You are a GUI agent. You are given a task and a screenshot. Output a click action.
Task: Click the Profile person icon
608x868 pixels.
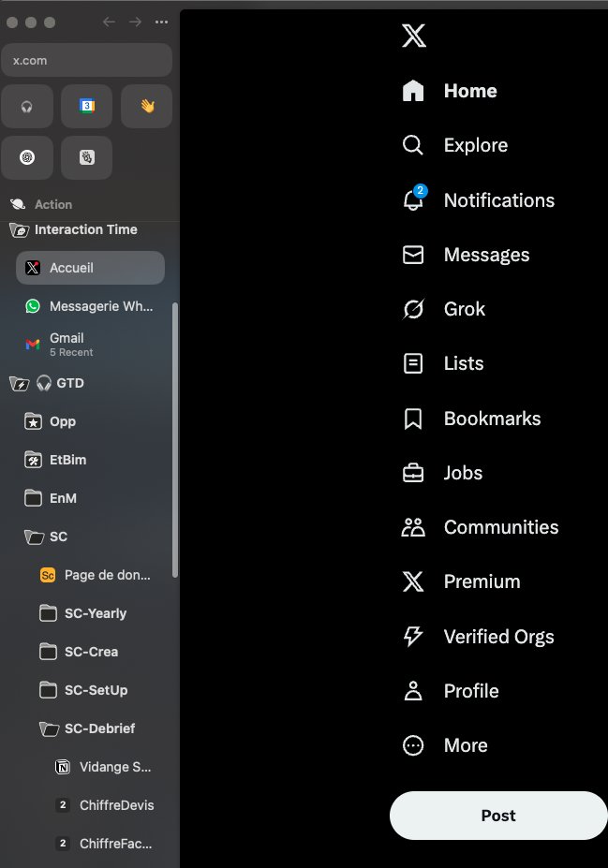[x=413, y=691]
